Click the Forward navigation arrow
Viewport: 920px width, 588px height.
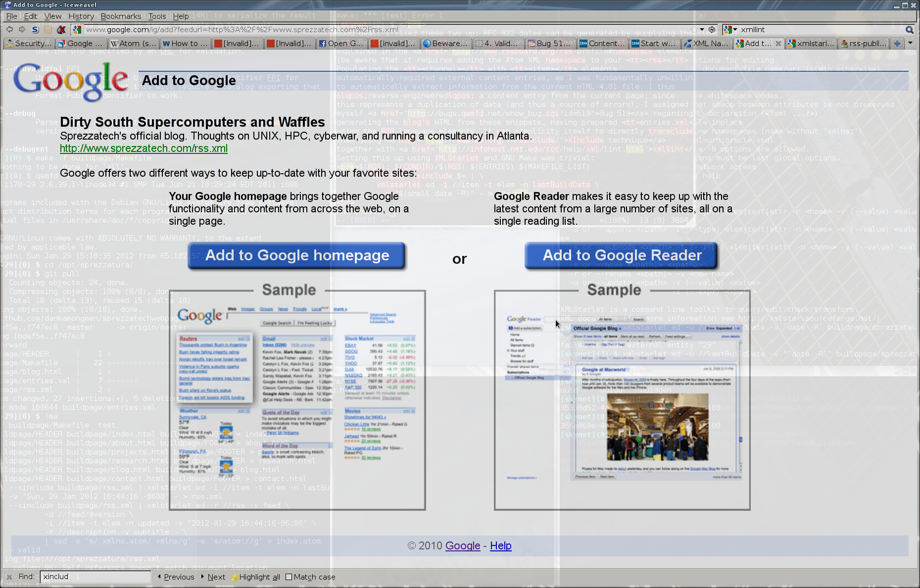pyautogui.click(x=22, y=30)
